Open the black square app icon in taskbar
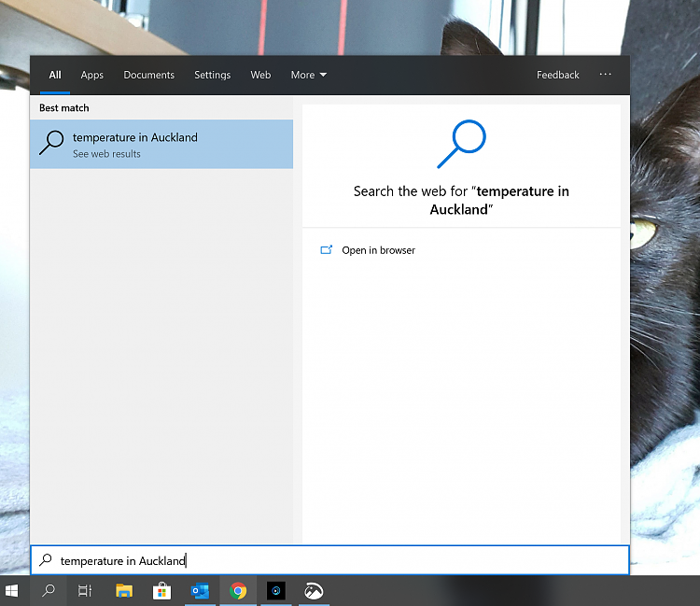This screenshot has width=700, height=606. (276, 591)
